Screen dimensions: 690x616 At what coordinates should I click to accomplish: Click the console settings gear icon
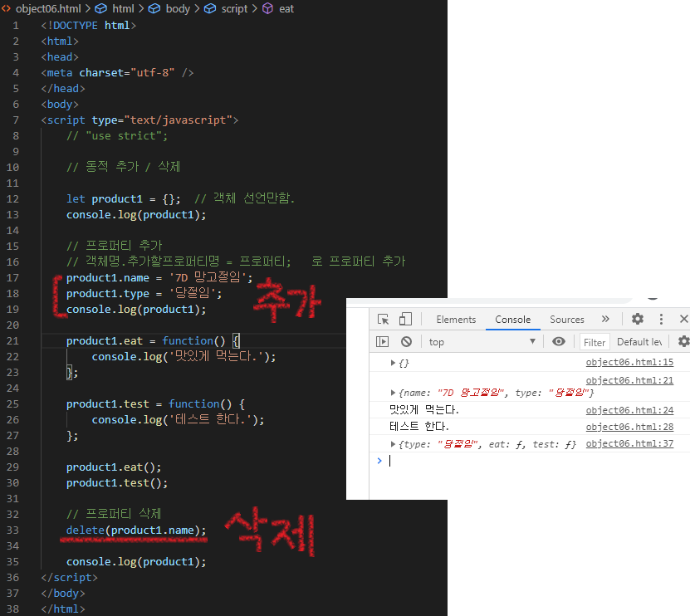click(683, 341)
